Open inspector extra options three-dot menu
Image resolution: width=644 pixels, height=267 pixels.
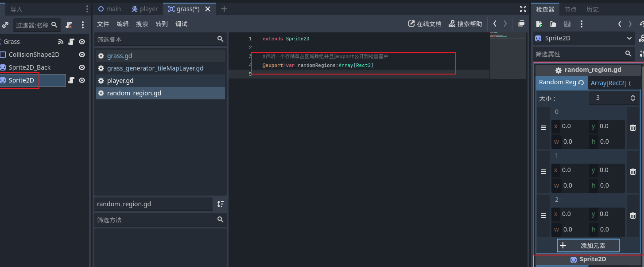[582, 24]
